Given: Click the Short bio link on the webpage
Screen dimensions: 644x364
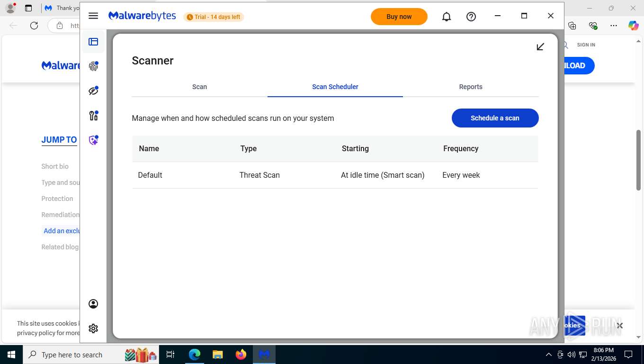Looking at the screenshot, I should pyautogui.click(x=55, y=166).
